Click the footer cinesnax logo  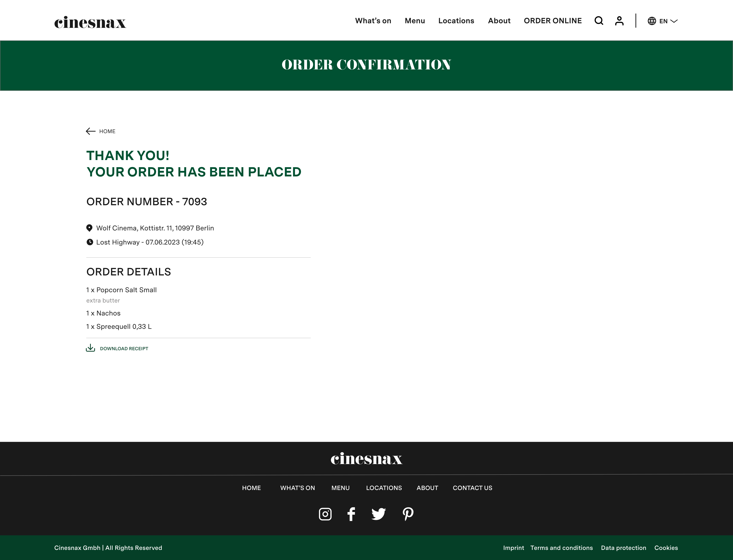tap(366, 458)
